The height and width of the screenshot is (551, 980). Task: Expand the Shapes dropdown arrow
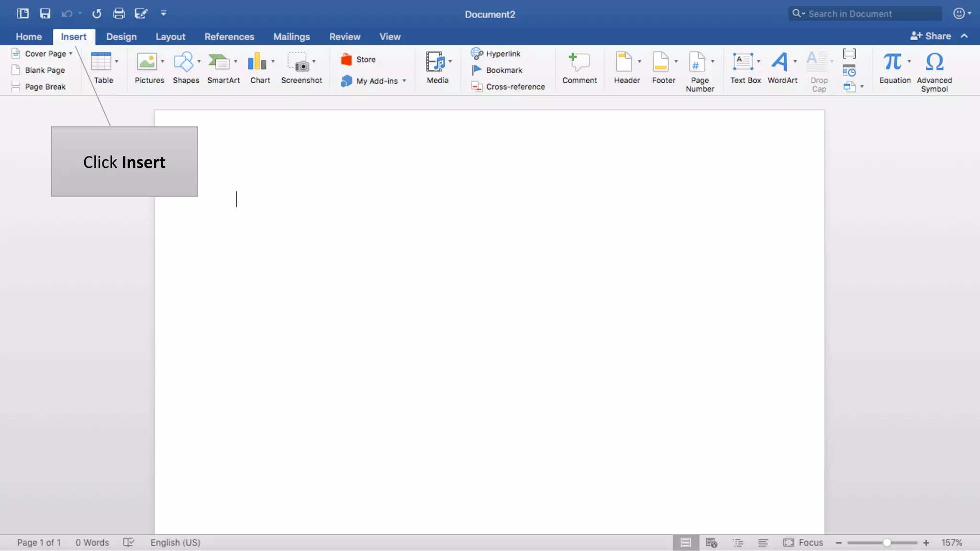[199, 61]
